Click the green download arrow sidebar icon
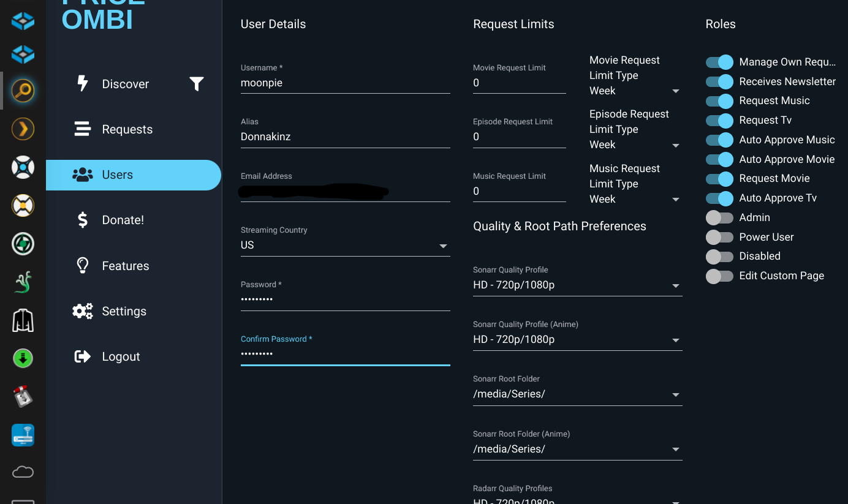This screenshot has height=504, width=848. [x=23, y=358]
